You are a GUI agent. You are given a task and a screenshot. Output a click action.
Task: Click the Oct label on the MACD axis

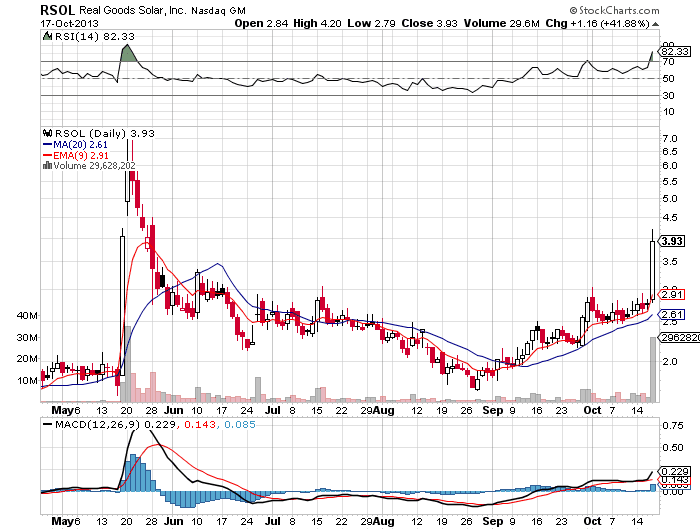[592, 521]
